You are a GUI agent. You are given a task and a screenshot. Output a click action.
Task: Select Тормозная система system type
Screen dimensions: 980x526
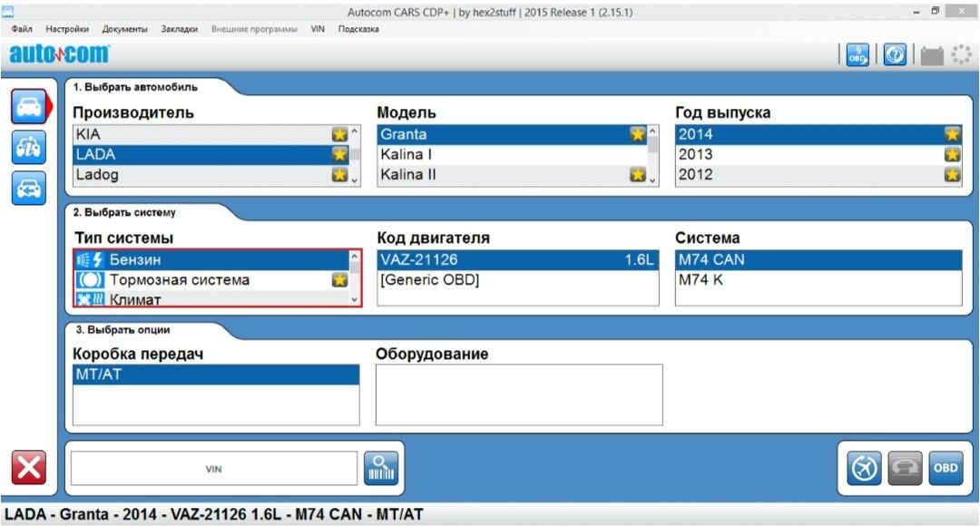tap(211, 280)
